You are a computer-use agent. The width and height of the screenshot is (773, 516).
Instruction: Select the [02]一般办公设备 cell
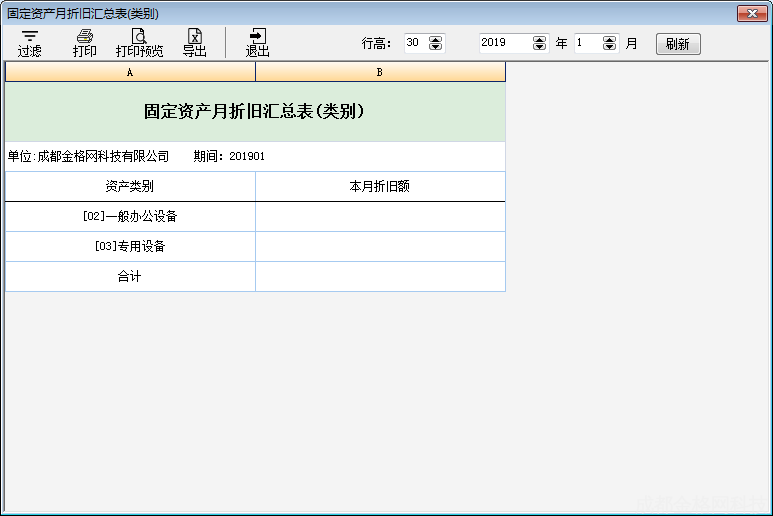pyautogui.click(x=130, y=216)
